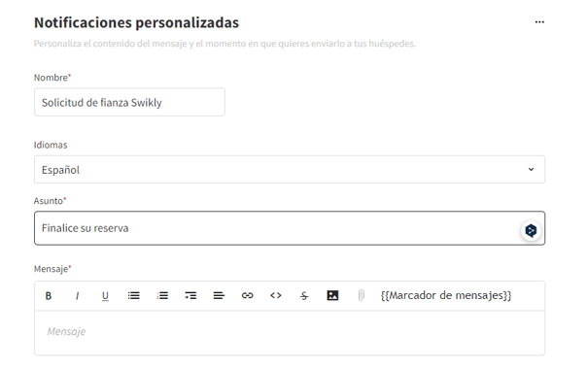Image resolution: width=588 pixels, height=367 pixels.
Task: Insert an image into the message
Action: pyautogui.click(x=332, y=295)
